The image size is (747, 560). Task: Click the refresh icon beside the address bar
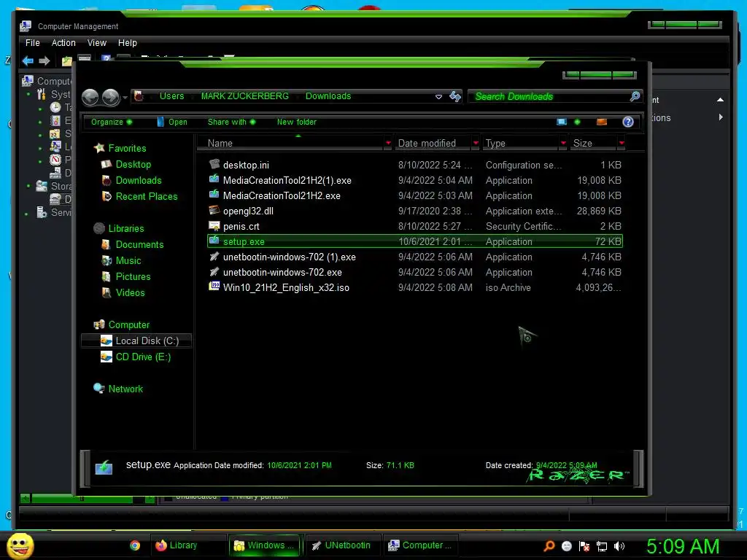[x=455, y=97]
